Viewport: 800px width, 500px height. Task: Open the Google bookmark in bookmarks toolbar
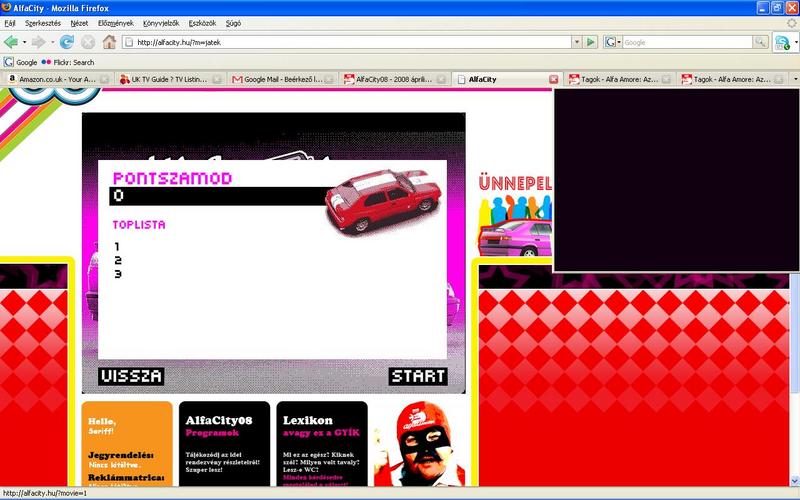(x=20, y=62)
